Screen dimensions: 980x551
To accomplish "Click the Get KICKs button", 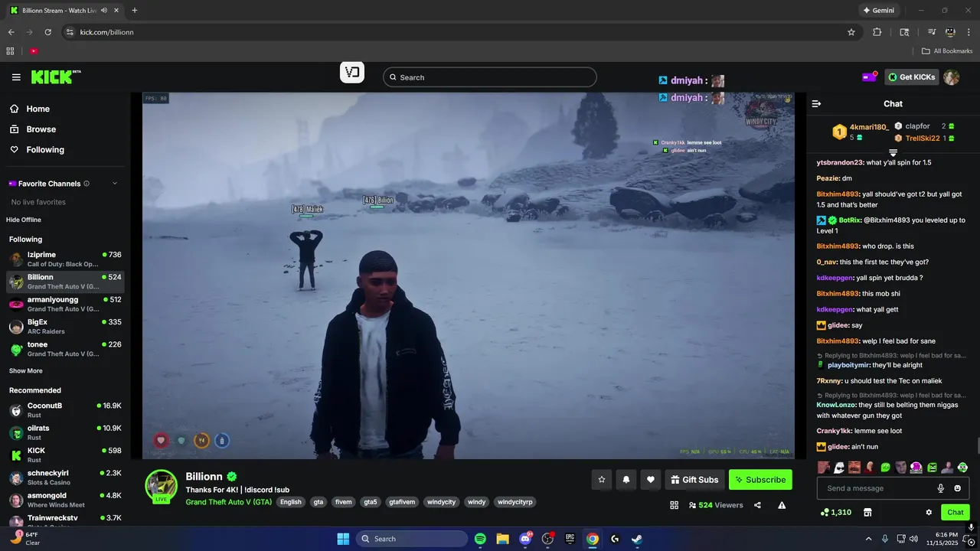I will [x=912, y=77].
